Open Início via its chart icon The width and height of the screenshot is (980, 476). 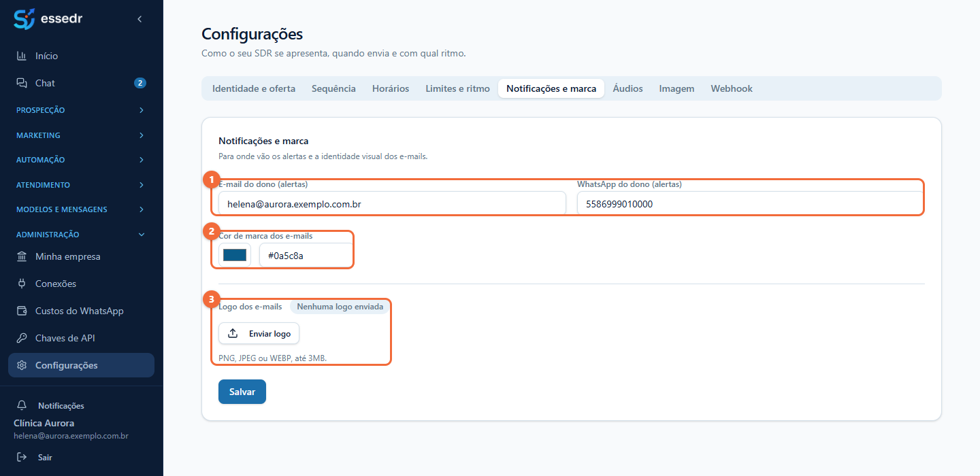click(x=22, y=56)
